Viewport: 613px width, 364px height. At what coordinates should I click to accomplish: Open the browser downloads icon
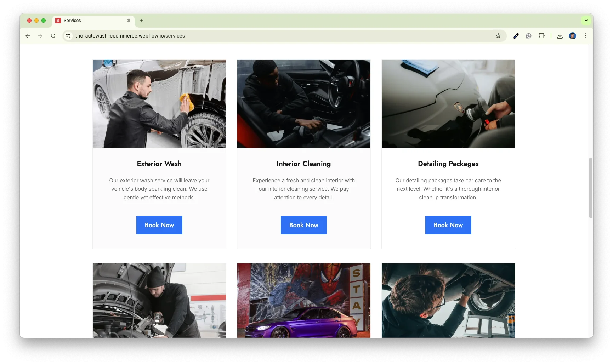[560, 36]
